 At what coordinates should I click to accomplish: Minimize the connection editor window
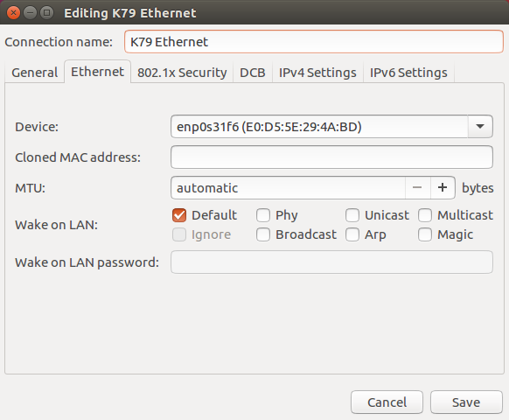(31, 13)
